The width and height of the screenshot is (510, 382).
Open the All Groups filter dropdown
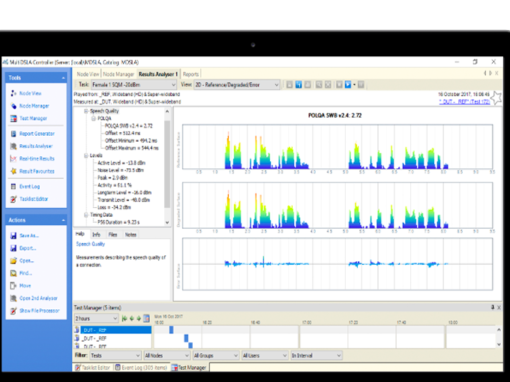(216, 356)
